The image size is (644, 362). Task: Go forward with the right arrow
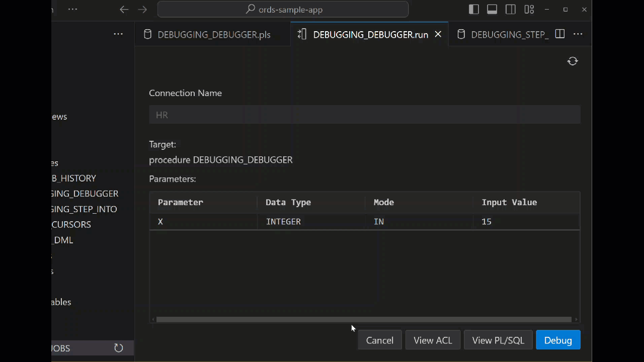pyautogui.click(x=142, y=10)
